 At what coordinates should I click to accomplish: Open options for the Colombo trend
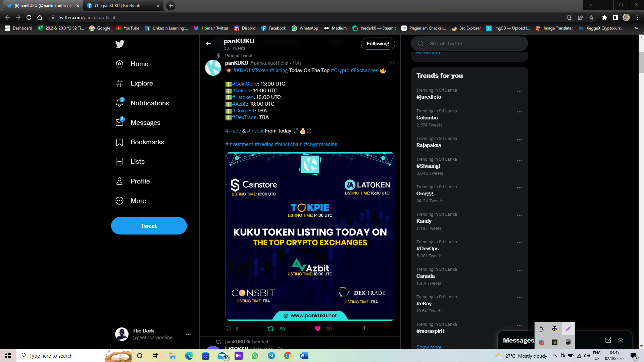point(519,112)
